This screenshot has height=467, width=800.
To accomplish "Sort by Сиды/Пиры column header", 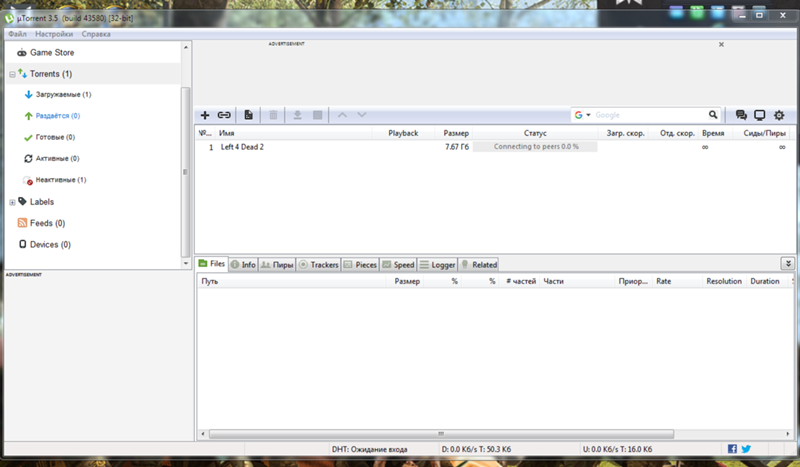I will (764, 133).
